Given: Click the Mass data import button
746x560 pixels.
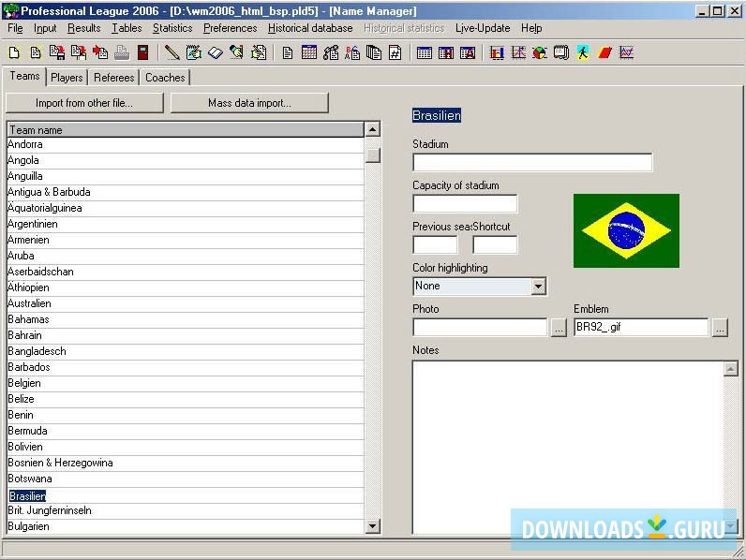Looking at the screenshot, I should coord(249,103).
